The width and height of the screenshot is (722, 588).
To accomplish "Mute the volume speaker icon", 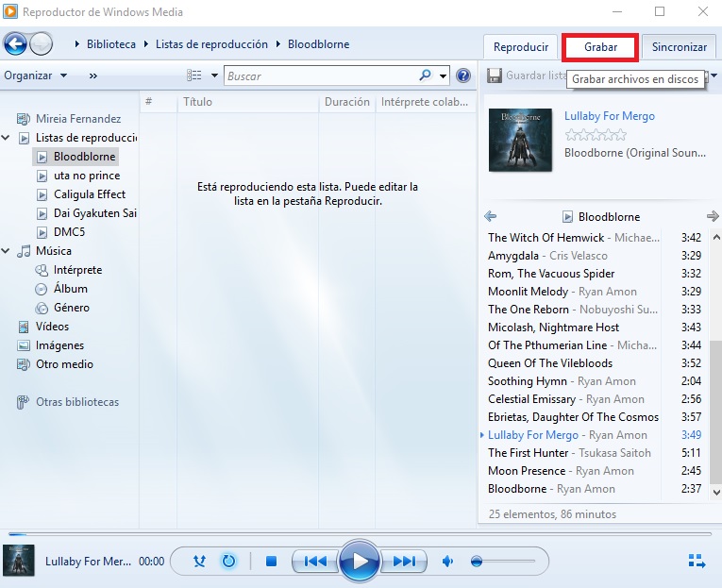I will (447, 562).
